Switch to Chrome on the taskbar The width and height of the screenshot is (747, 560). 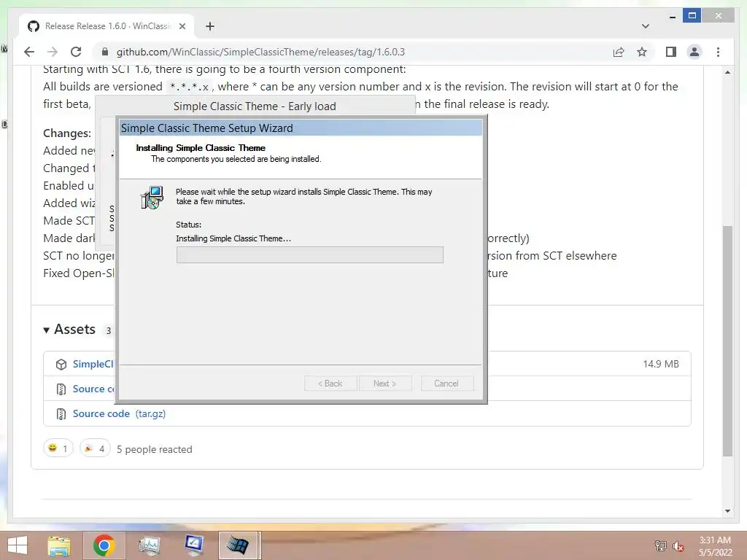pyautogui.click(x=104, y=545)
